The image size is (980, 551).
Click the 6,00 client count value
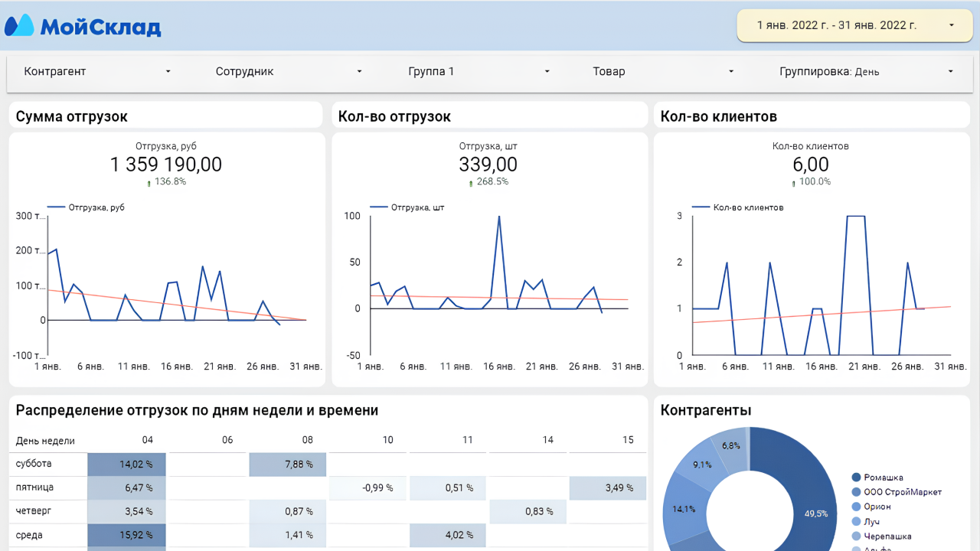click(811, 165)
